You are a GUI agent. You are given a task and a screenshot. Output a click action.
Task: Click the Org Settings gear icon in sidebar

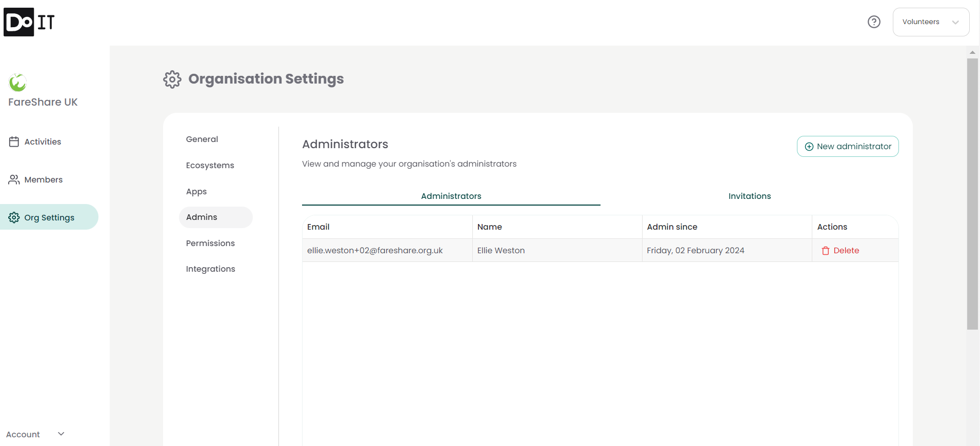(14, 217)
